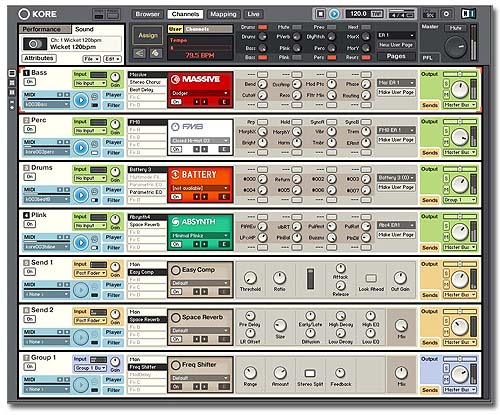Image resolution: width=500 pixels, height=415 pixels.
Task: Start playback with the header play button
Action: pos(334,14)
